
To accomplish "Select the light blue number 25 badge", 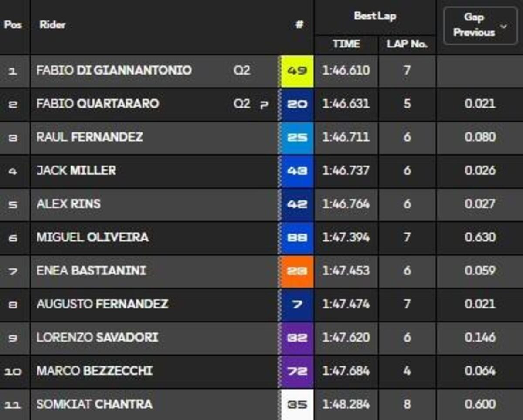I will click(297, 138).
